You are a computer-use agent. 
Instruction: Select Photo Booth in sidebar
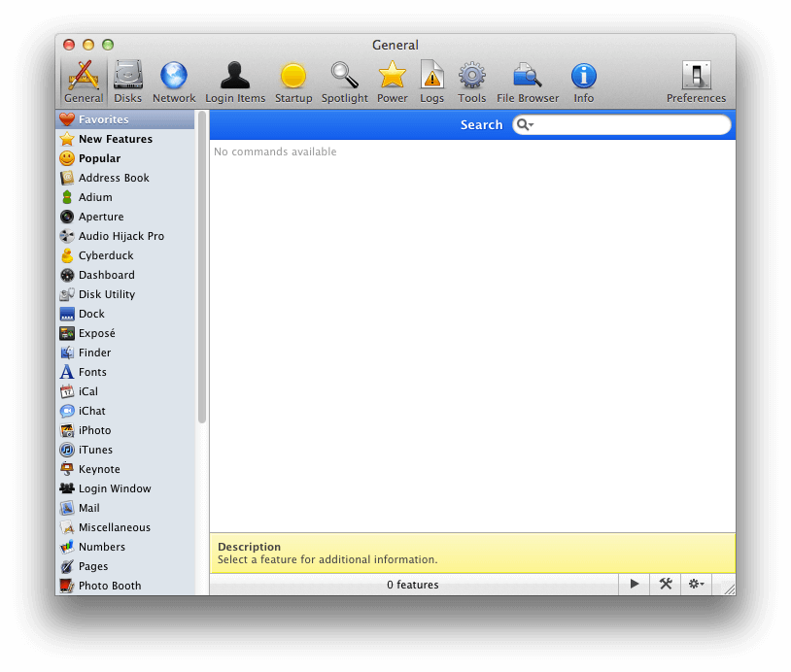[124, 586]
